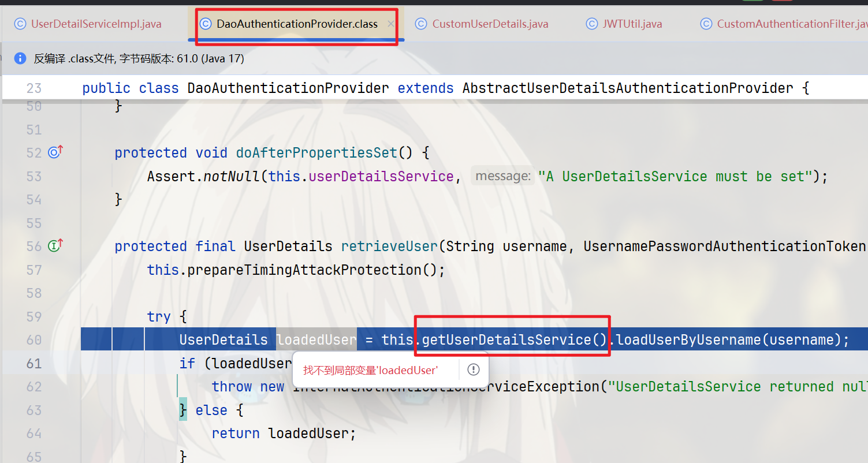This screenshot has width=868, height=463.
Task: Click the blue info icon in the decompile banner
Action: pyautogui.click(x=21, y=58)
